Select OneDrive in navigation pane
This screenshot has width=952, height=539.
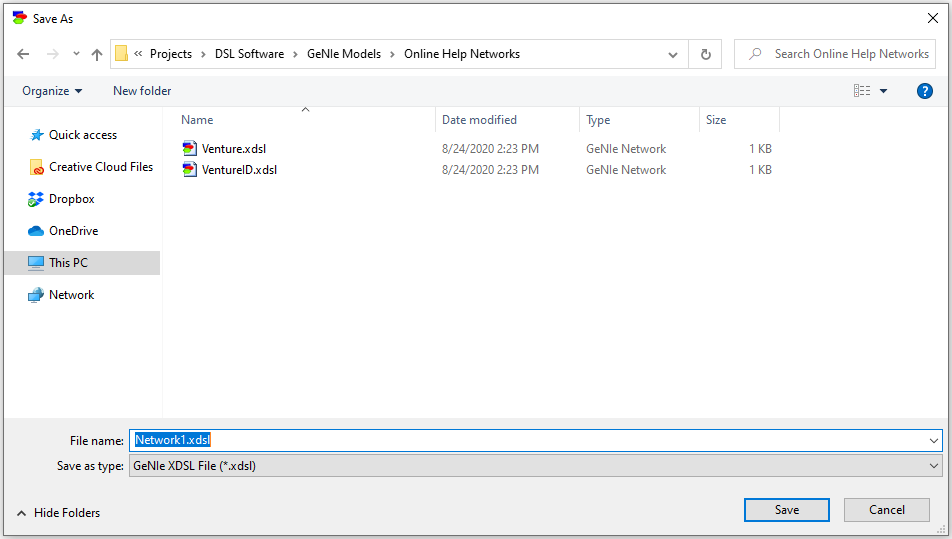[73, 231]
